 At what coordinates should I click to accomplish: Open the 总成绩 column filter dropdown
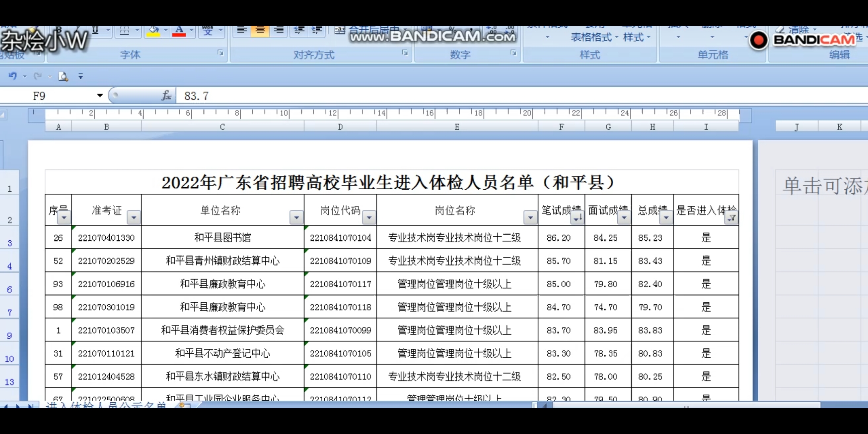[666, 218]
